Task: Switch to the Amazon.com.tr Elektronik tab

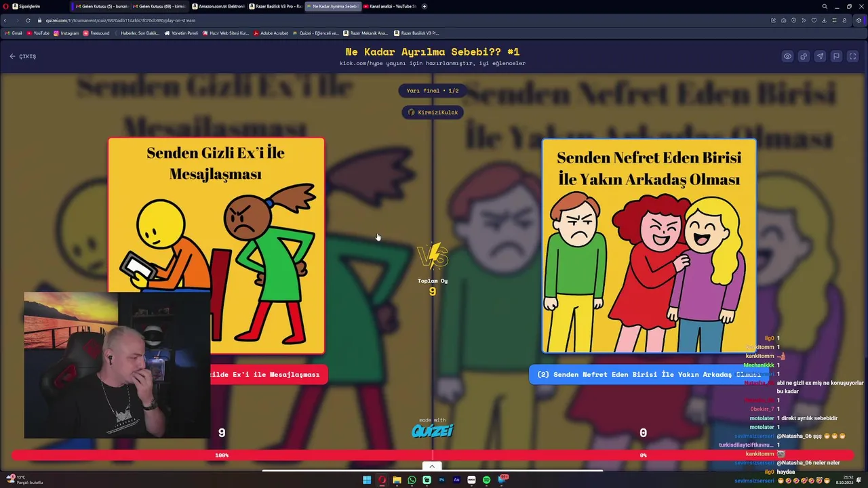Action: click(218, 6)
